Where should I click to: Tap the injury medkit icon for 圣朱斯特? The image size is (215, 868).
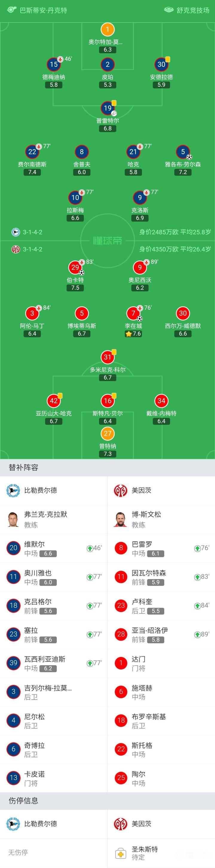coord(120,854)
